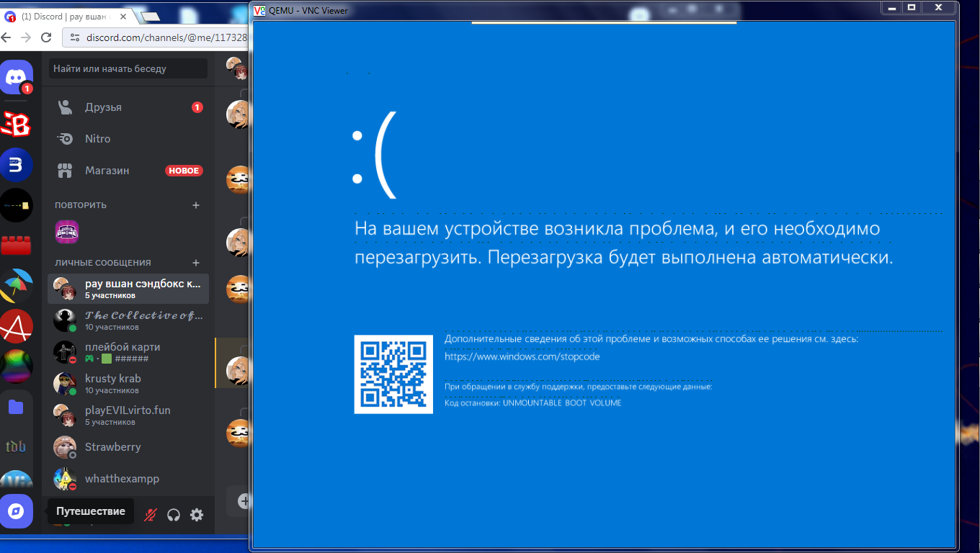This screenshot has height=553, width=980.
Task: Select the Discord browser tab
Action: pos(68,16)
